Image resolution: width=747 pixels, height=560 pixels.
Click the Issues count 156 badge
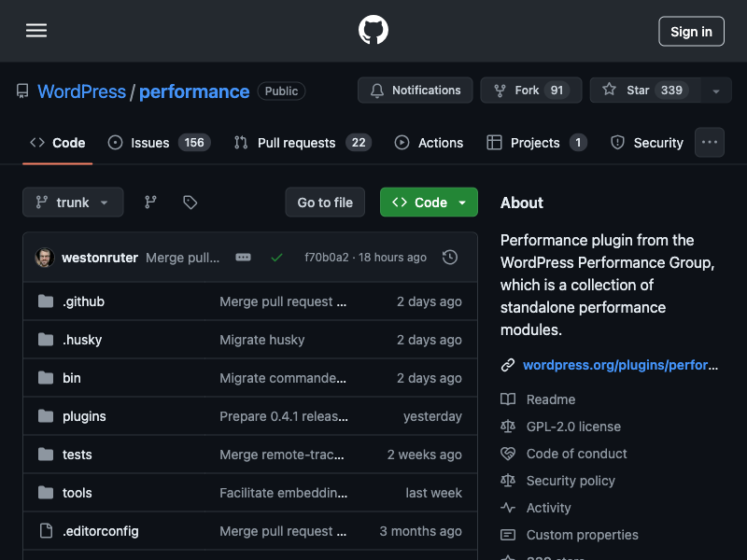click(x=194, y=143)
